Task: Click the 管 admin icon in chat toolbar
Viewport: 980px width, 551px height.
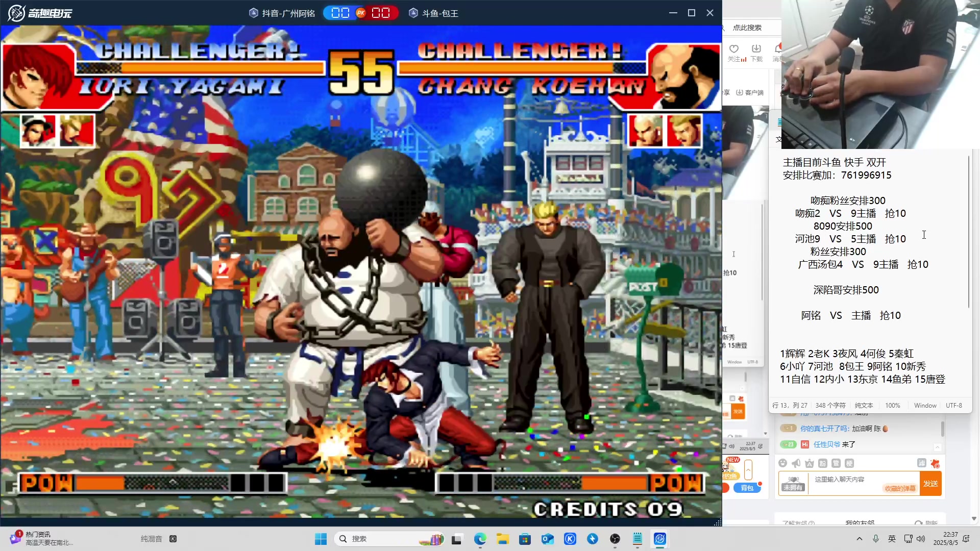Action: 836,463
